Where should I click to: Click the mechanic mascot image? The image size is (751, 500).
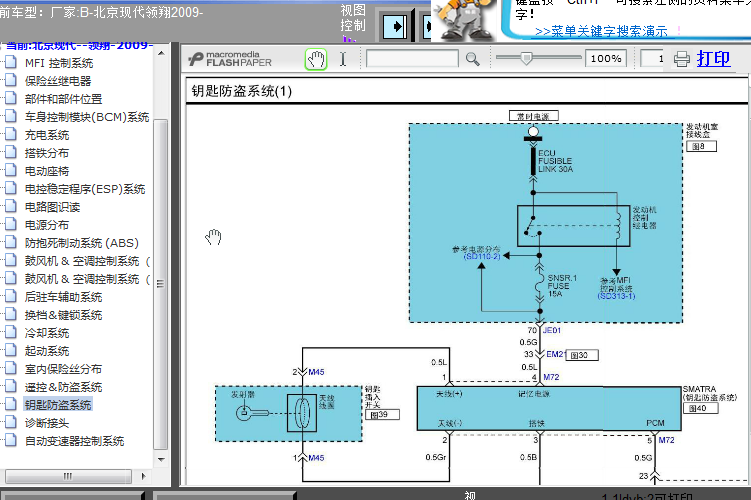[x=466, y=19]
